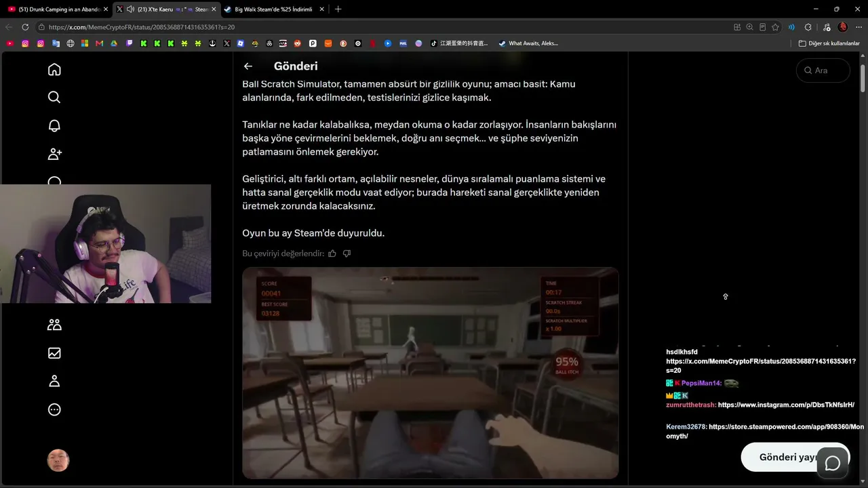868x488 pixels.
Task: Open the Diğer sık kullanılanlar bookmarks folder
Action: (829, 43)
